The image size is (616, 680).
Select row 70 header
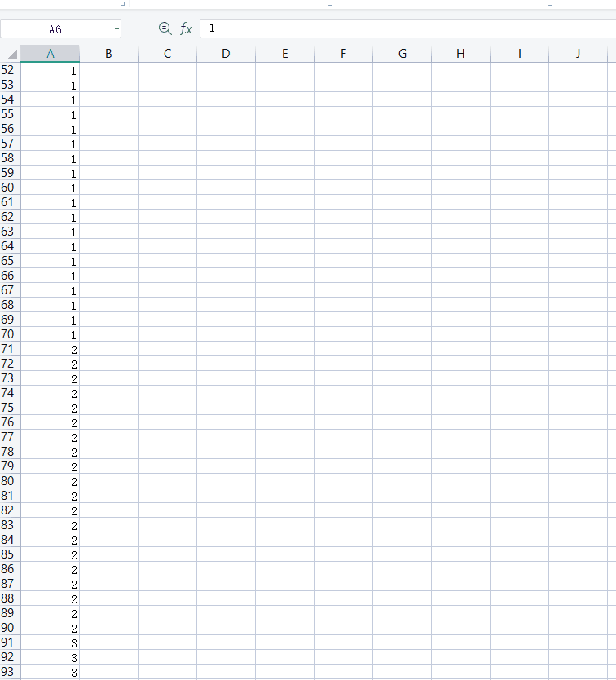(x=9, y=334)
